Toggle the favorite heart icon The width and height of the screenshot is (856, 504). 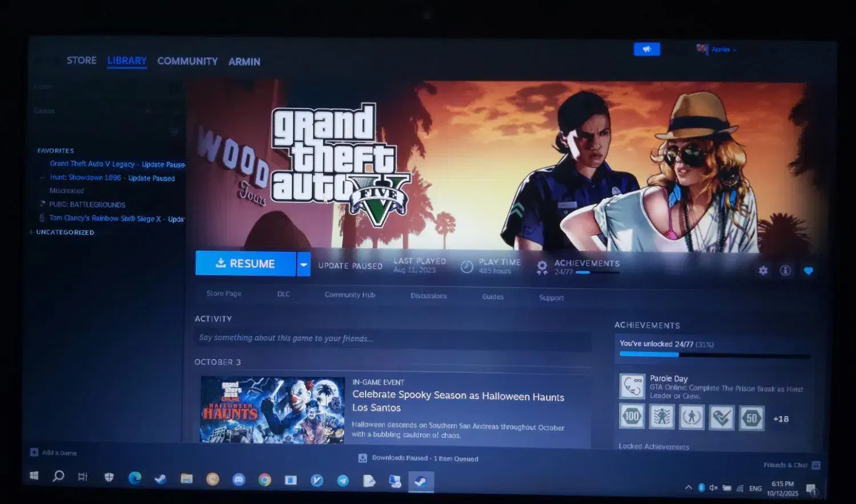[x=808, y=271]
